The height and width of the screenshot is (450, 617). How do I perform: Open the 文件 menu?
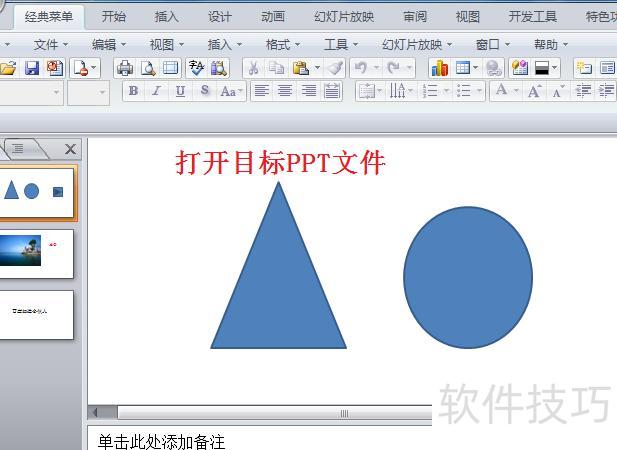[50, 45]
